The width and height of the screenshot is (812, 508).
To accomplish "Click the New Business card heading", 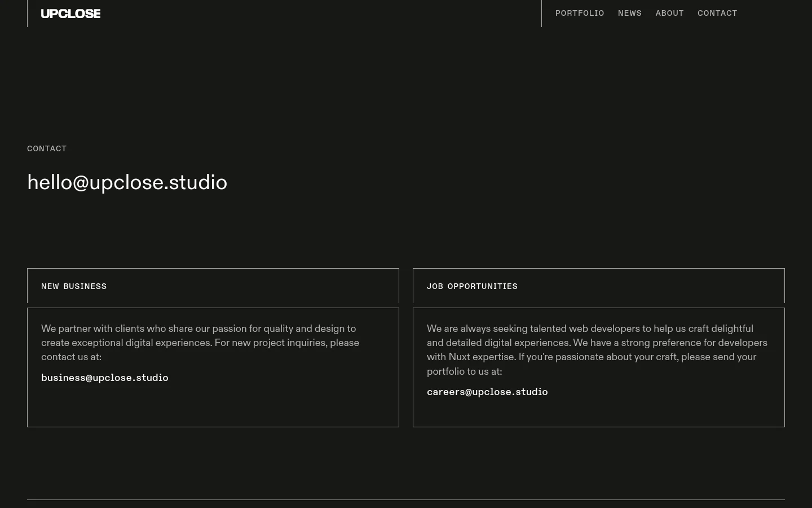I will [x=74, y=286].
